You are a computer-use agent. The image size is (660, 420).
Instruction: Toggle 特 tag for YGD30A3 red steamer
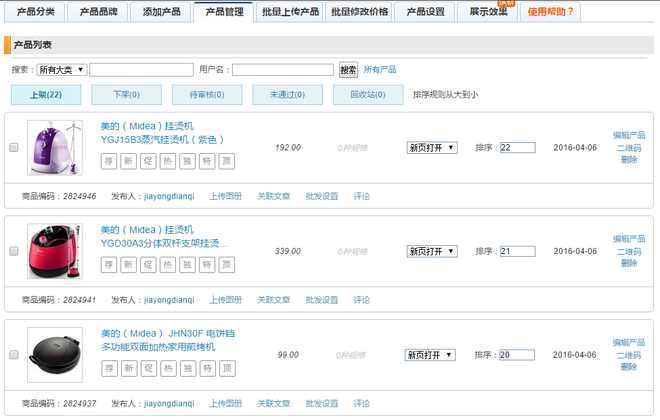(x=207, y=265)
